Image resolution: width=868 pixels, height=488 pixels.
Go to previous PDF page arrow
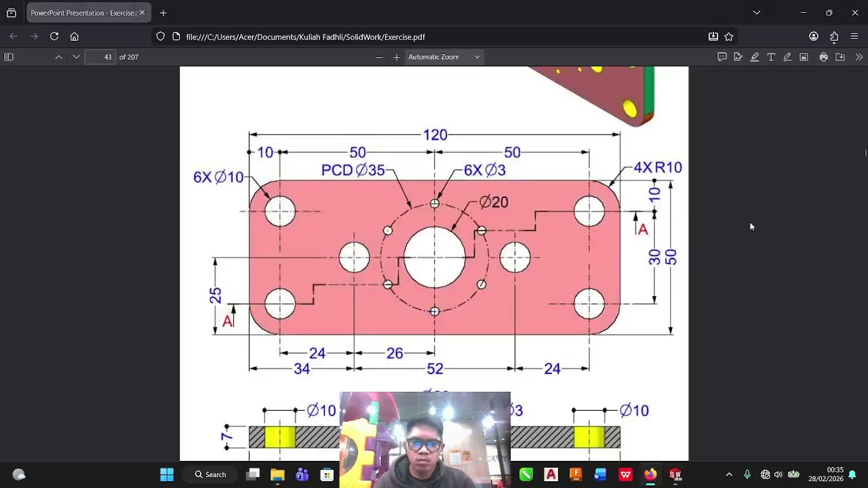pyautogui.click(x=59, y=57)
